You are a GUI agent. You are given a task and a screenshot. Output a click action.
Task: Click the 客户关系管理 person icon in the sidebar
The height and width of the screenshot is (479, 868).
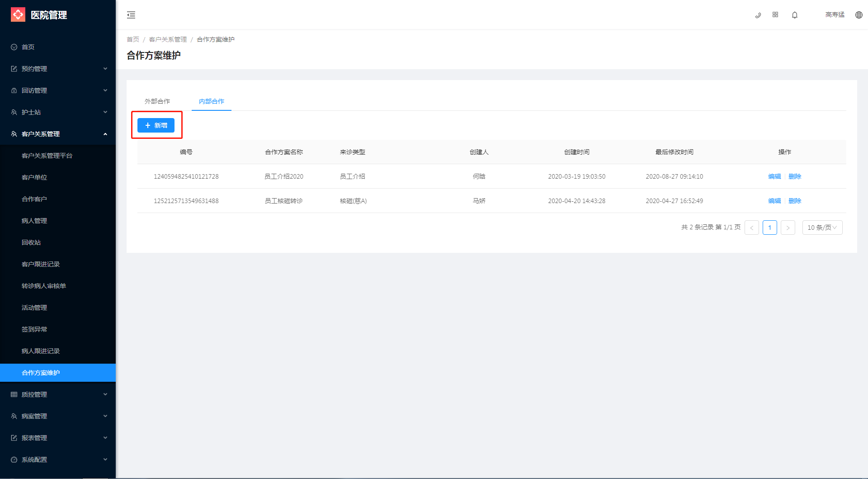[x=14, y=134]
